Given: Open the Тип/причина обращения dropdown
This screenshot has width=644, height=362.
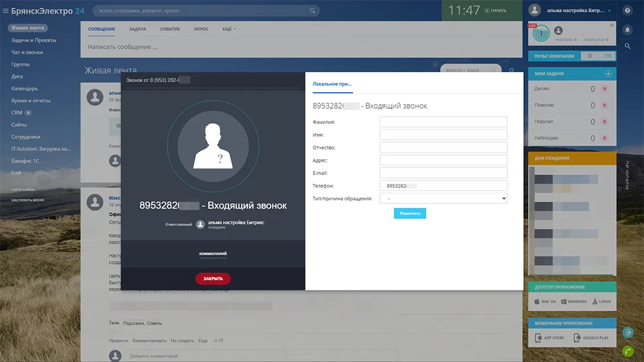Looking at the screenshot, I should [443, 199].
